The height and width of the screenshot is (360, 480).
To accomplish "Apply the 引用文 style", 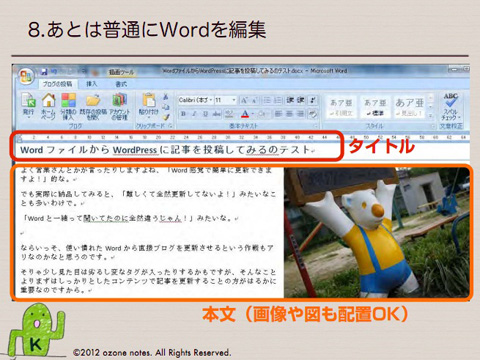I will 341,107.
